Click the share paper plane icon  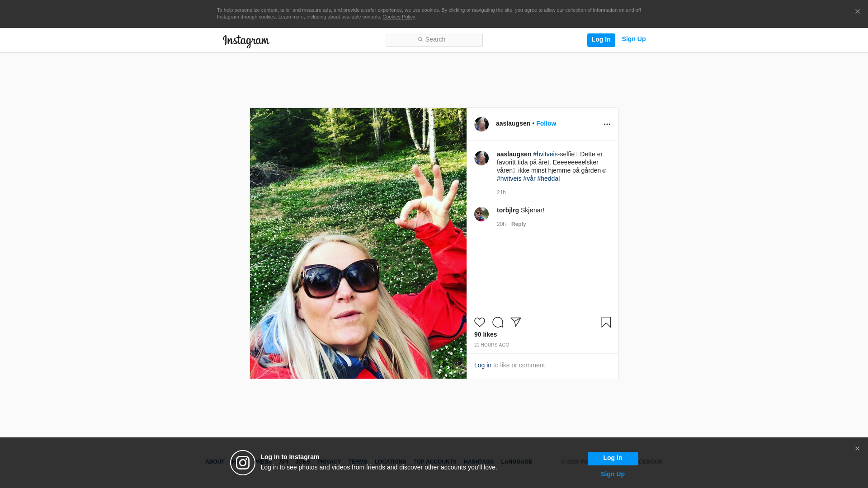[x=516, y=322]
